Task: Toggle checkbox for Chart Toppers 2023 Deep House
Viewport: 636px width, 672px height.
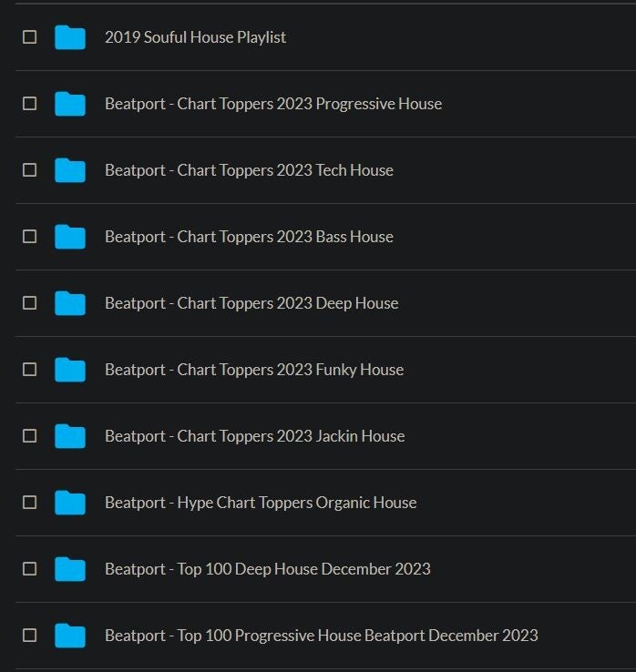Action: click(29, 303)
